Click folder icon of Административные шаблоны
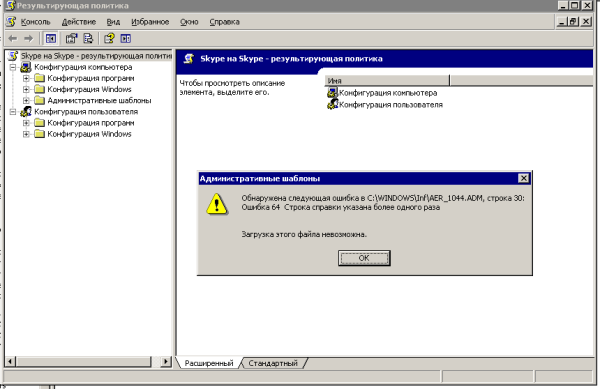This screenshot has width=600, height=389. [x=39, y=101]
